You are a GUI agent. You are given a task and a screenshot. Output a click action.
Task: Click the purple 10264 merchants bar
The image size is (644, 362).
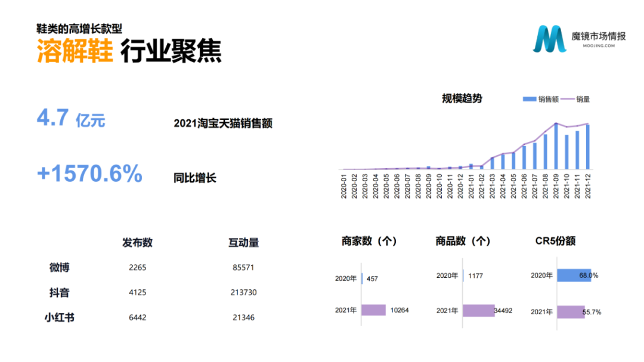pos(374,310)
